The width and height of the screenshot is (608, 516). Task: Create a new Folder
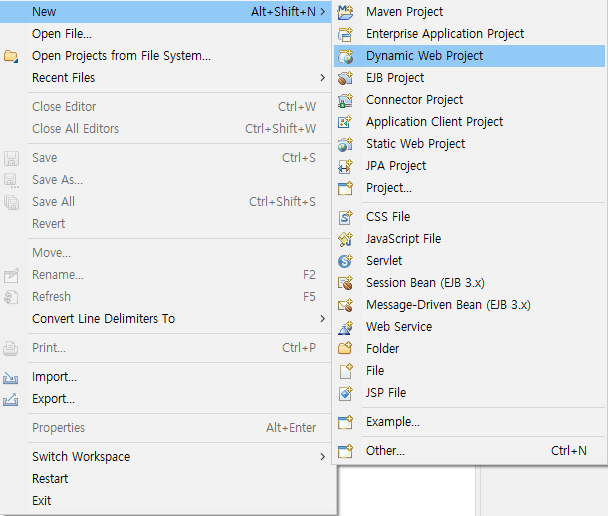(469, 349)
